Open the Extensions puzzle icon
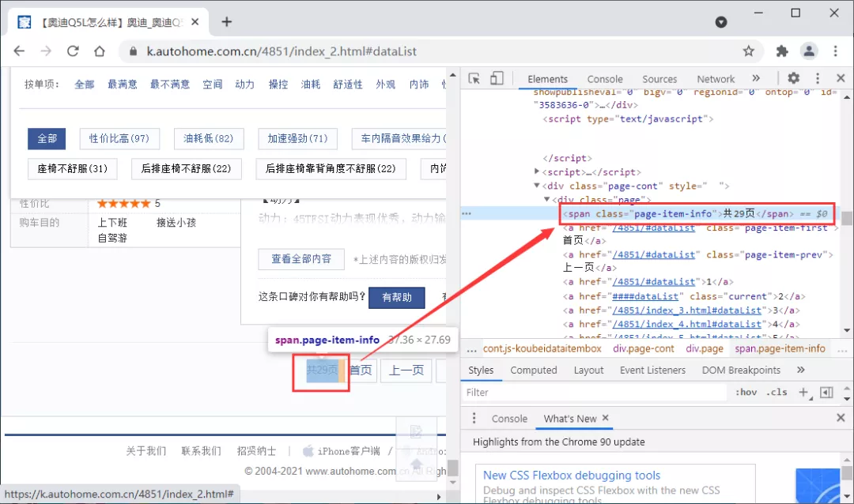854x504 pixels. (x=782, y=51)
